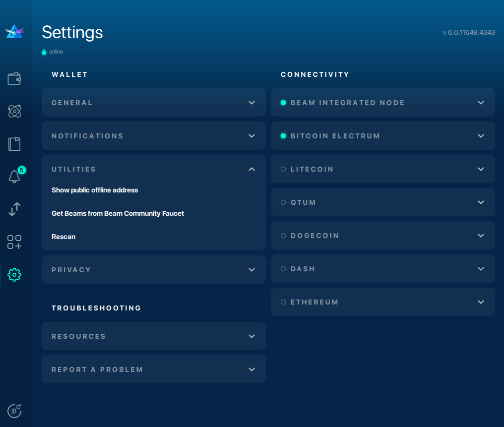Expand Report a Problem chevron
The width and height of the screenshot is (504, 427).
point(252,369)
